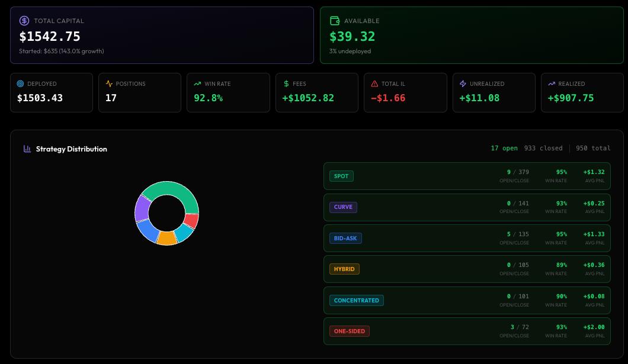Click the positions count 17
The width and height of the screenshot is (628, 364).
pos(111,98)
